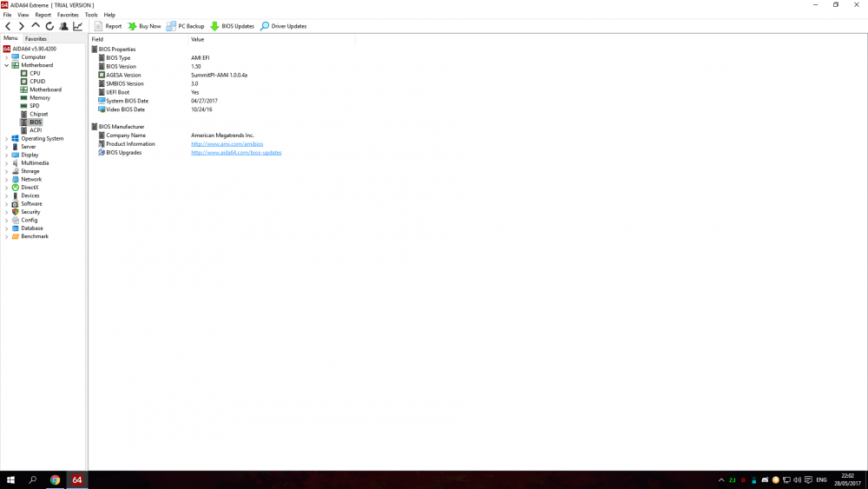Expand the Server tree node
Image resolution: width=868 pixels, height=489 pixels.
tap(7, 147)
